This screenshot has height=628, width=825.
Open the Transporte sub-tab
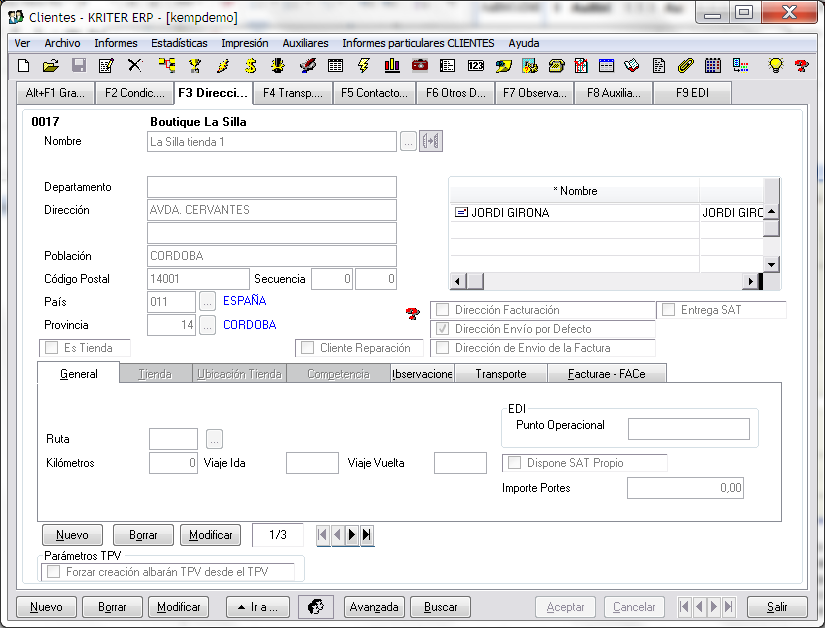pyautogui.click(x=501, y=374)
